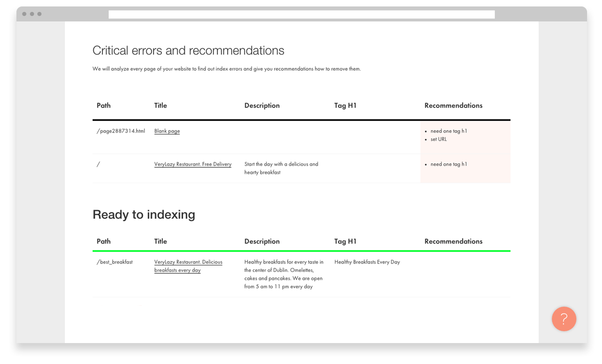Viewport: 602px width, 364px height.
Task: Click the Recommendations header in Ready to indexing
Action: click(x=453, y=241)
